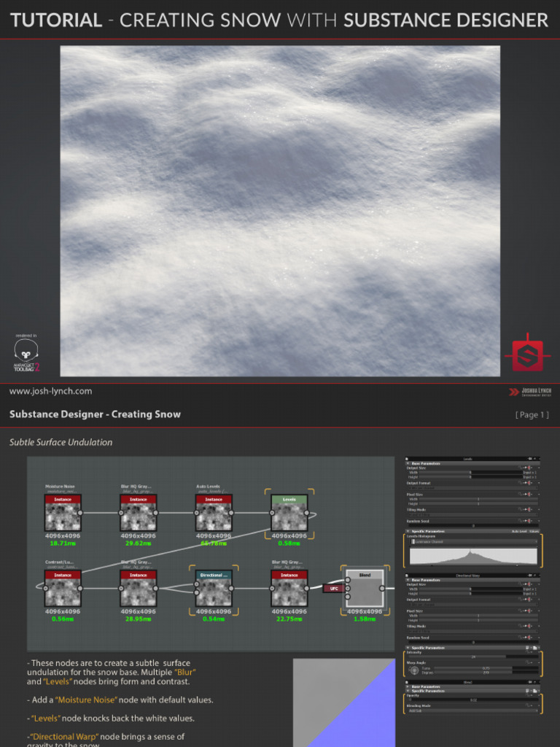Open Tiling Mode dropdown in Levels panel
Viewport: 560px width, 747px height.
(472, 514)
